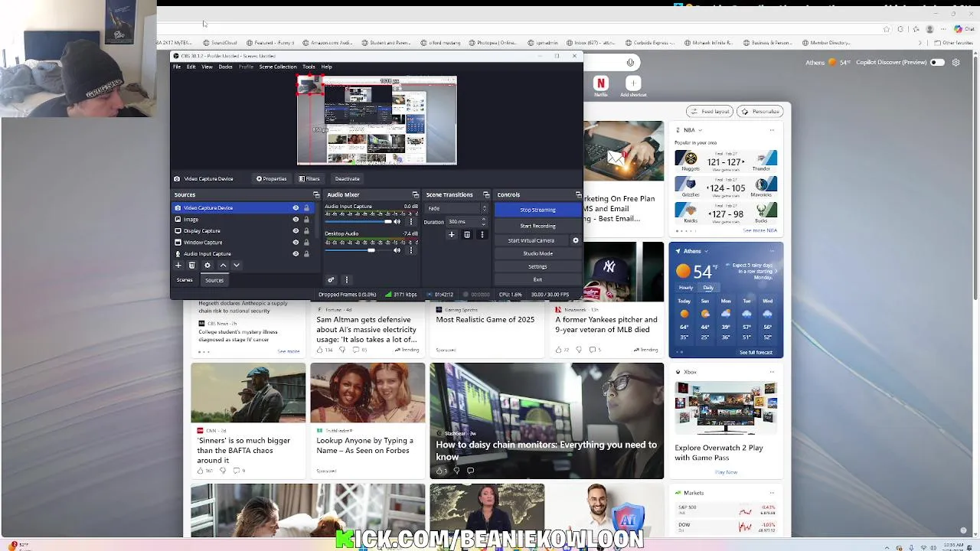
Task: Switch to the Daily tab in weather card
Action: pyautogui.click(x=708, y=288)
